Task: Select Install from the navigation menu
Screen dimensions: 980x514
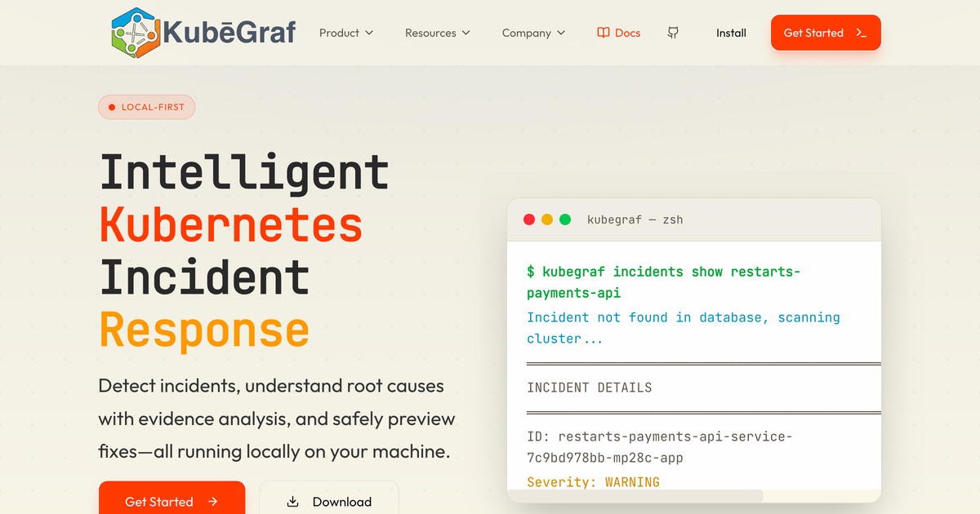Action: coord(731,33)
